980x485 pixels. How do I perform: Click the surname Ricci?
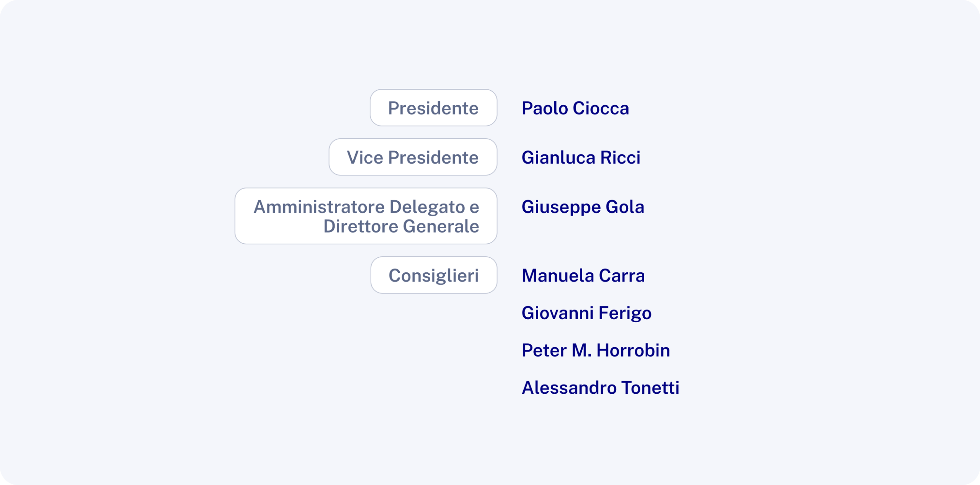[x=620, y=157]
